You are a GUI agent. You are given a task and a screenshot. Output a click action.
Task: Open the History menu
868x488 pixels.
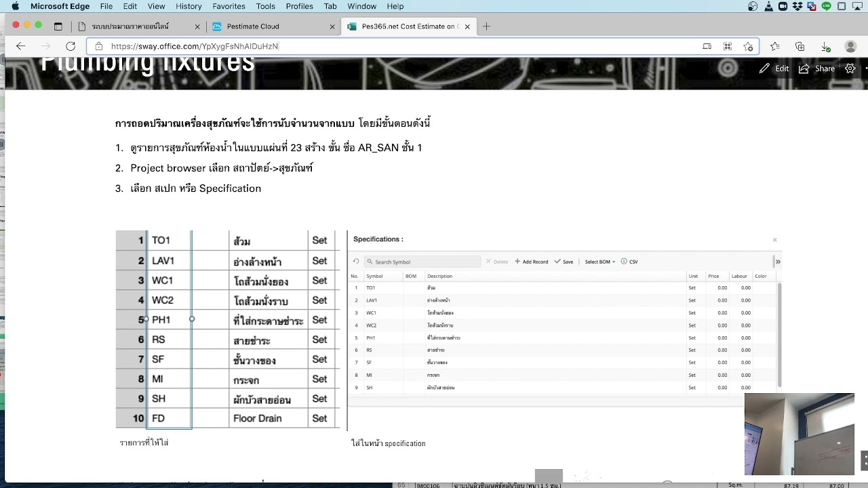pyautogui.click(x=189, y=6)
